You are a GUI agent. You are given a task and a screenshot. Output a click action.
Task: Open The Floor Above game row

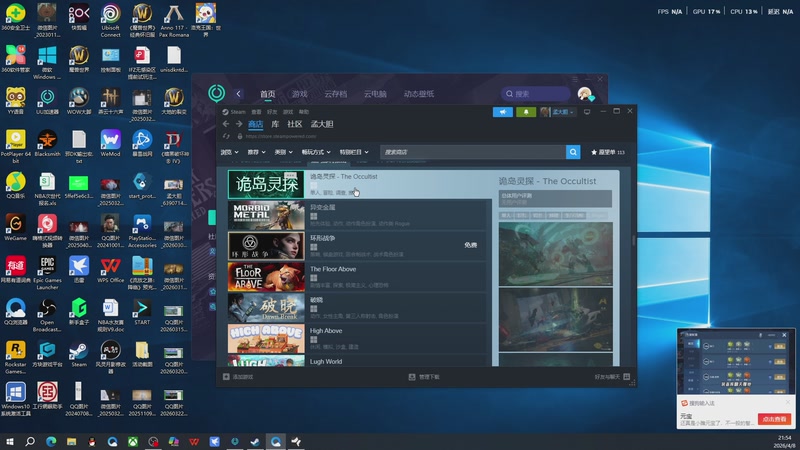point(357,277)
